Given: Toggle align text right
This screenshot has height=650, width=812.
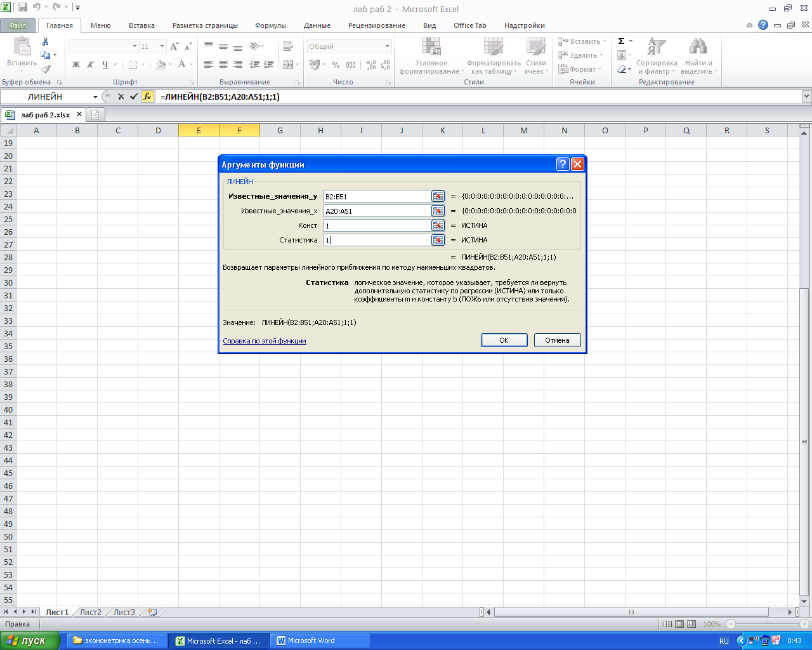Looking at the screenshot, I should 238,64.
